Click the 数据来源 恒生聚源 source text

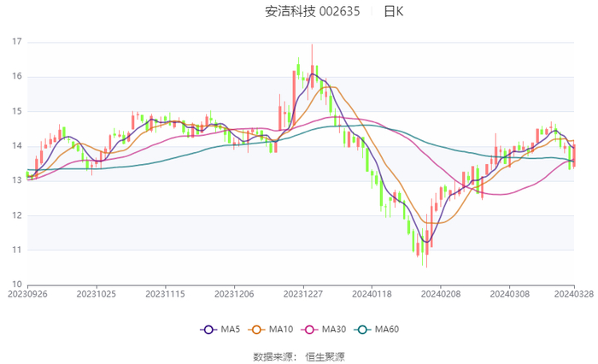(x=299, y=355)
